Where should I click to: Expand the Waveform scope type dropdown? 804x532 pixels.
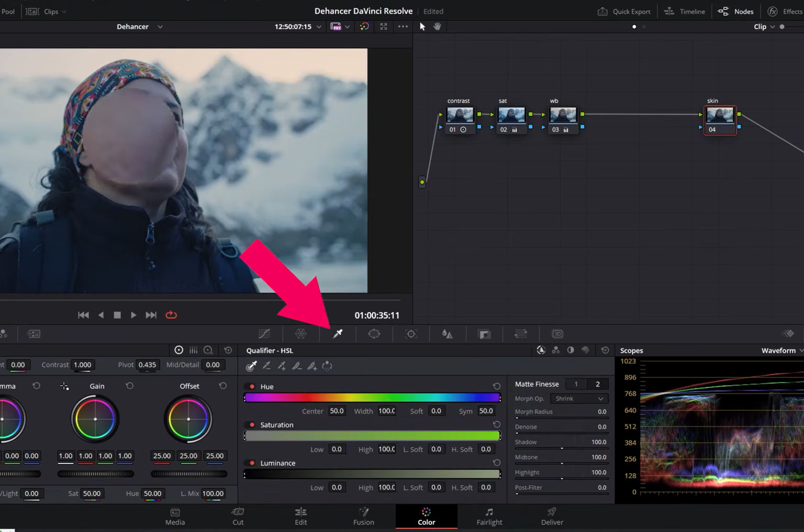click(x=782, y=350)
